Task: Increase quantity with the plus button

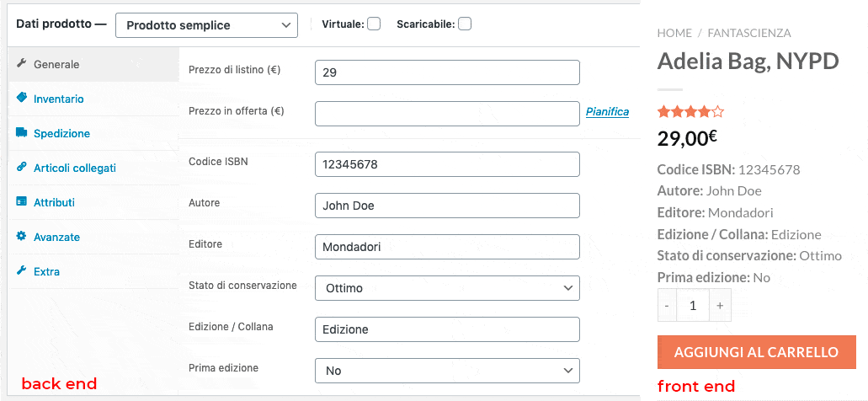Action: click(720, 305)
